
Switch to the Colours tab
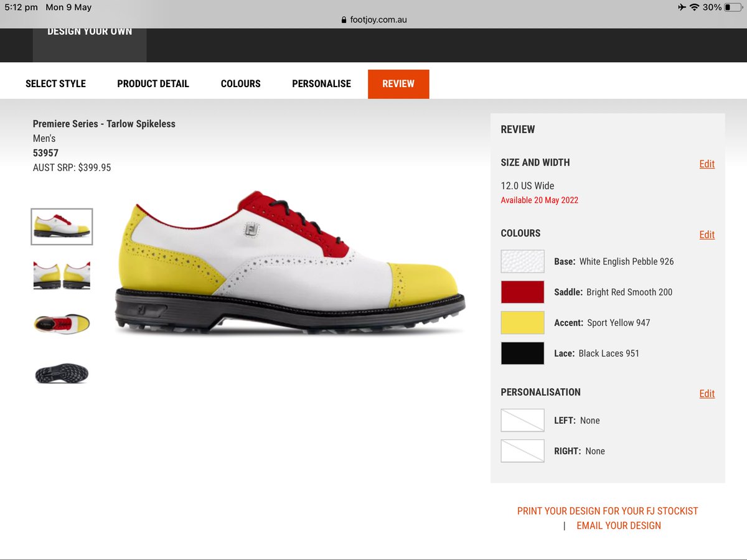coord(240,83)
